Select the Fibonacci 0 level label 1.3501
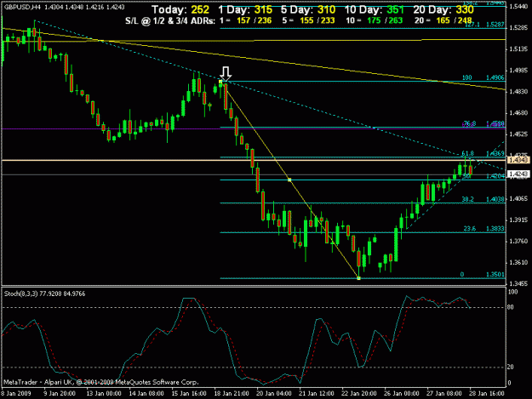The height and width of the screenshot is (399, 532). pyautogui.click(x=495, y=274)
